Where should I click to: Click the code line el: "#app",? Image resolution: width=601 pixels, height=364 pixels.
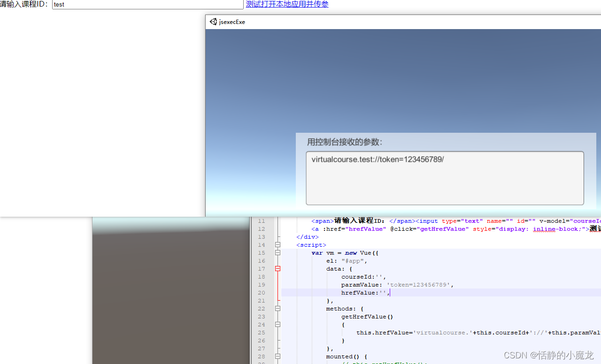click(x=347, y=261)
